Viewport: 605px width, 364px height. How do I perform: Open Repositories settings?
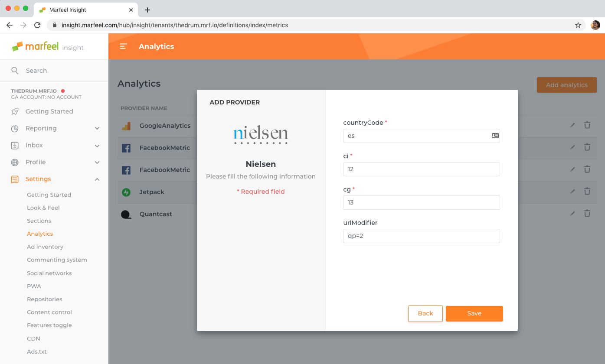pyautogui.click(x=45, y=299)
